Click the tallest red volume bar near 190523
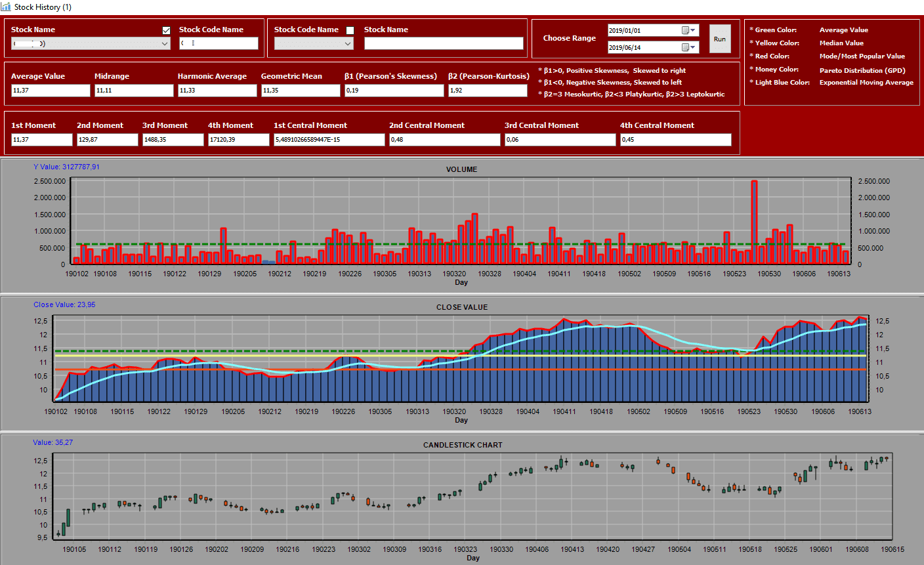Viewport: 924px width, 565px height. pos(754,222)
